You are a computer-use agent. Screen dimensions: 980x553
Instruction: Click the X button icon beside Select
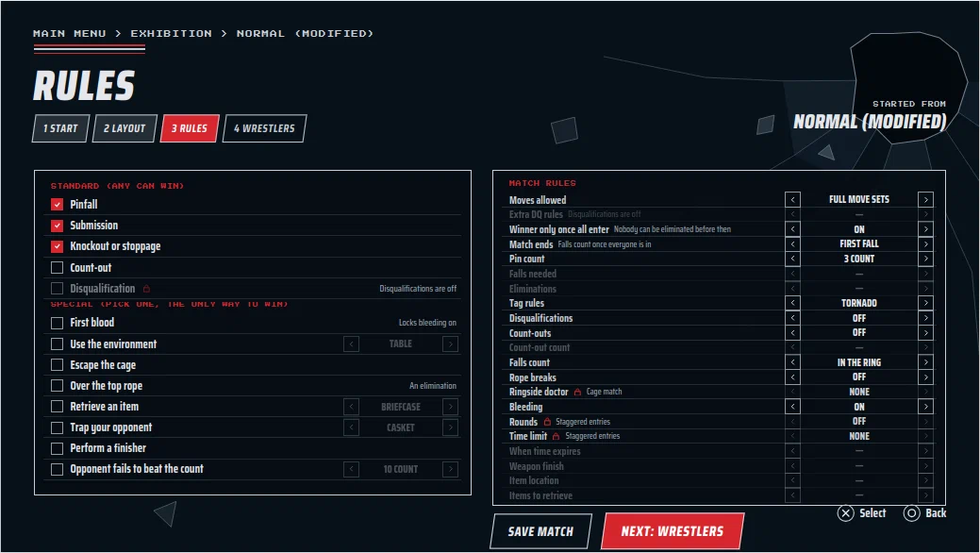[846, 513]
